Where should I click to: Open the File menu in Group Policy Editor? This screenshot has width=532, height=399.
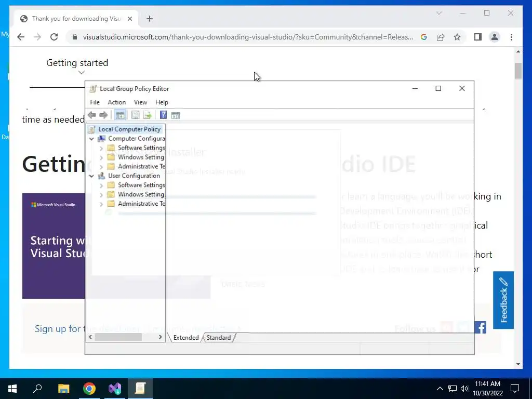(x=95, y=102)
